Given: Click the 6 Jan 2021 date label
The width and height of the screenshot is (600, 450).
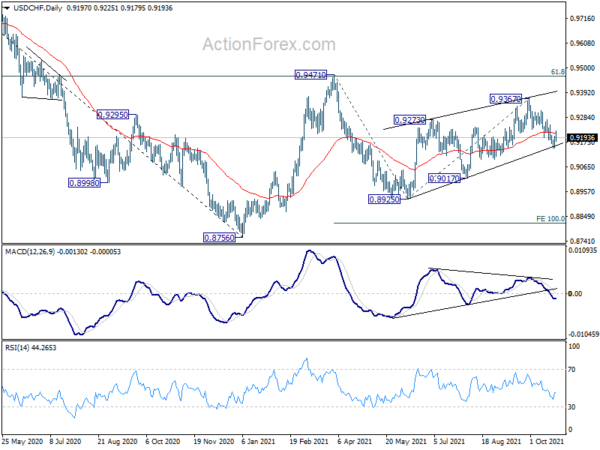Looking at the screenshot, I should point(258,441).
